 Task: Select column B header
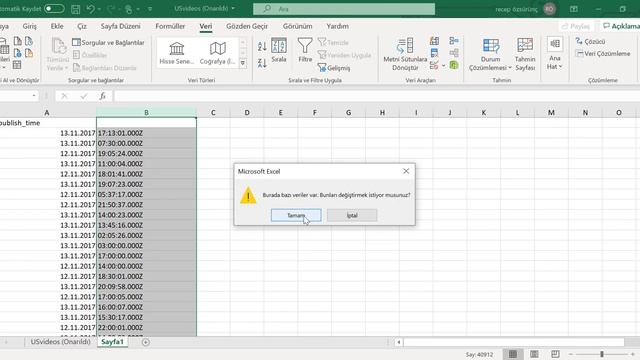pyautogui.click(x=146, y=113)
